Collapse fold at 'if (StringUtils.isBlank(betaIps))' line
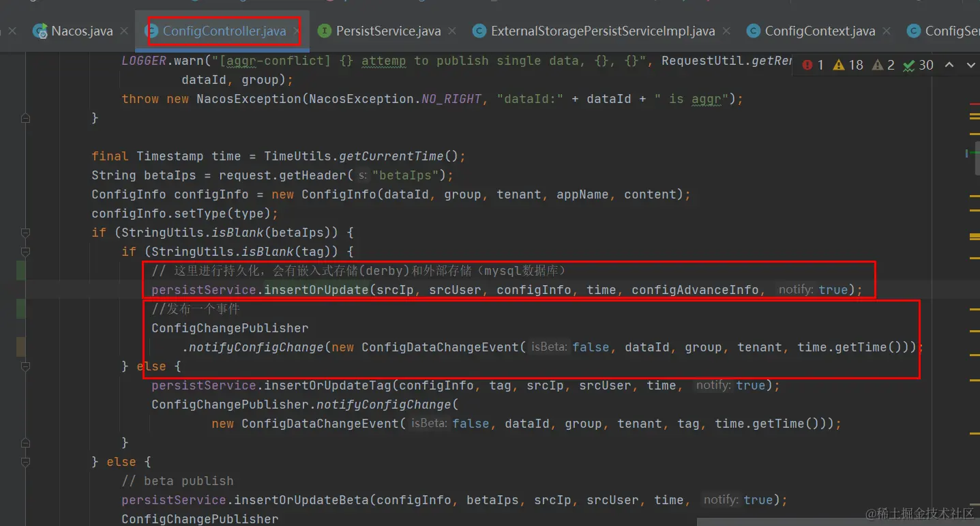 click(x=25, y=233)
